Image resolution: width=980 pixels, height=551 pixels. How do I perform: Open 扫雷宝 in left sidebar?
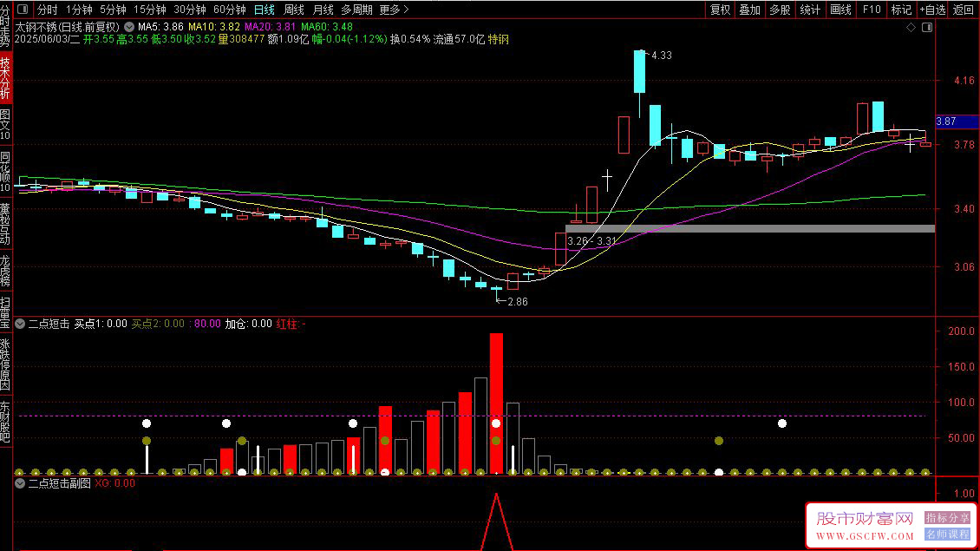click(5, 312)
